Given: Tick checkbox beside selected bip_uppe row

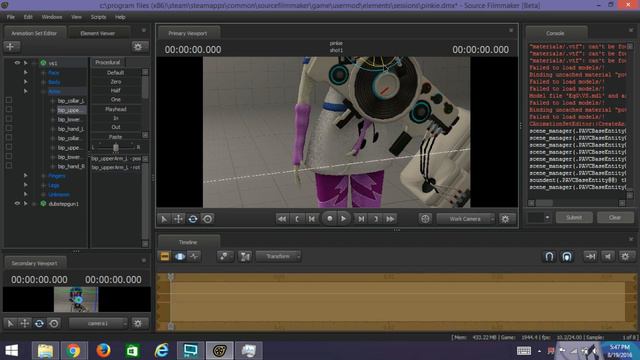Looking at the screenshot, I should [x=9, y=109].
